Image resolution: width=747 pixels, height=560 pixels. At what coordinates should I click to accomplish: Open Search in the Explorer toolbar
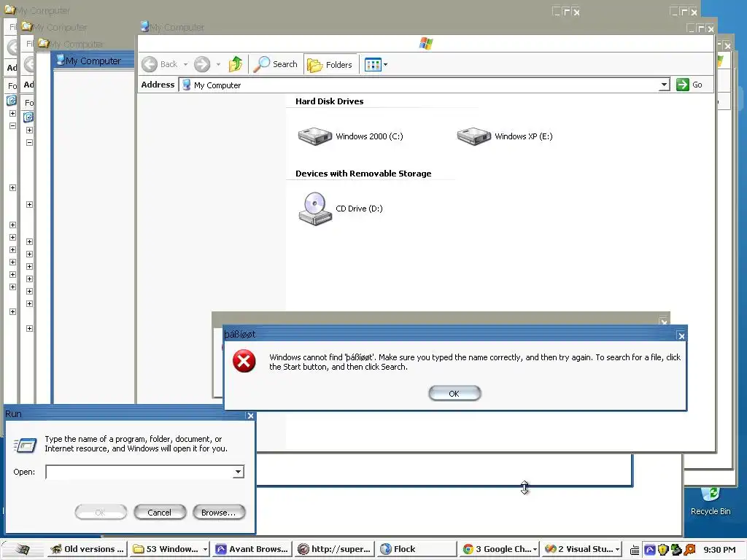coord(275,64)
